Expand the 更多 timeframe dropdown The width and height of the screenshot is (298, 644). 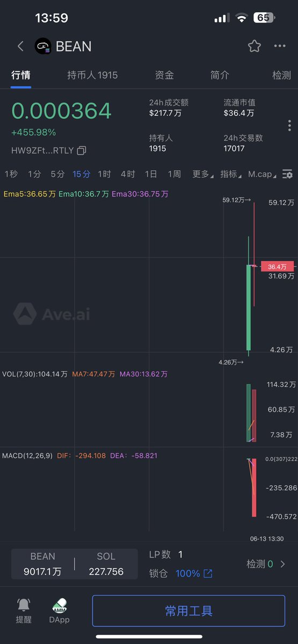[202, 174]
